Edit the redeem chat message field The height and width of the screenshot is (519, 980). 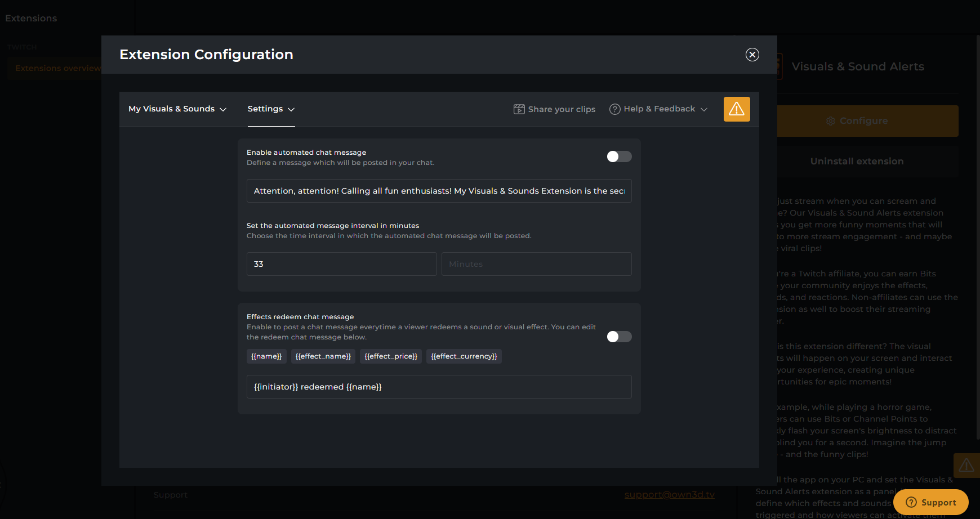coord(439,387)
